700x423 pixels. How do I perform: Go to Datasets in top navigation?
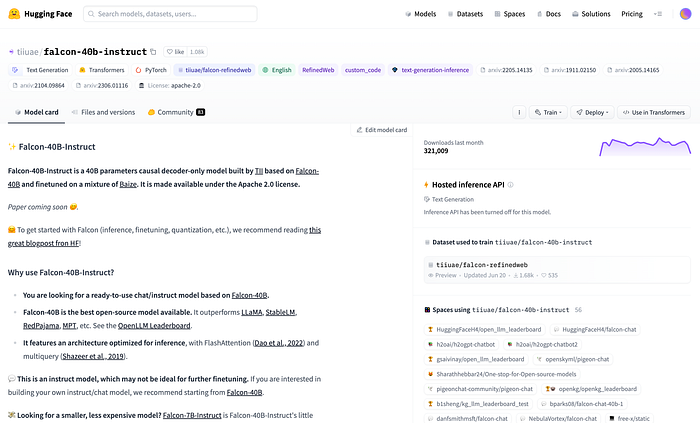coord(466,14)
